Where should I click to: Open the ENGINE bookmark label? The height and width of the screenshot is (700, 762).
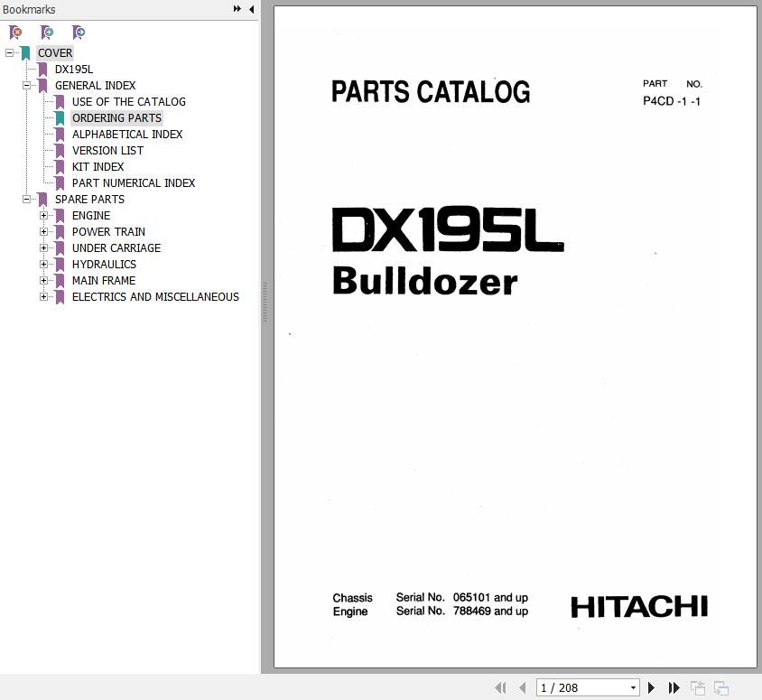[x=91, y=216]
